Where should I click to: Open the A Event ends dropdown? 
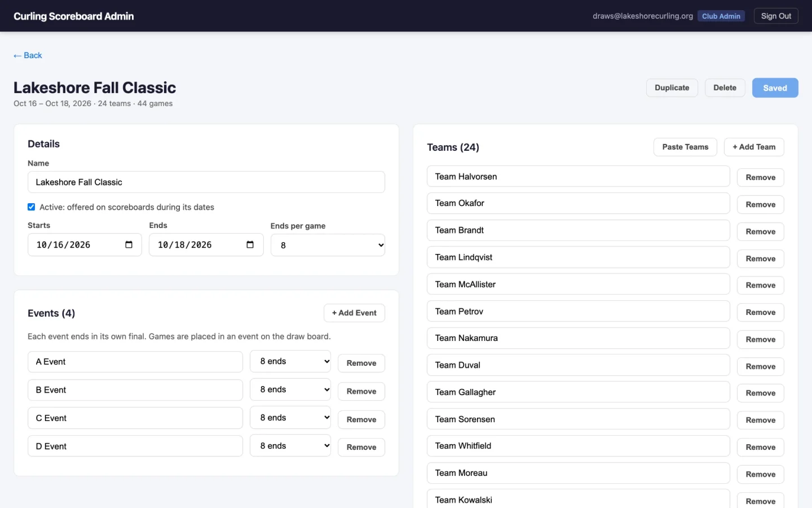[x=290, y=361]
